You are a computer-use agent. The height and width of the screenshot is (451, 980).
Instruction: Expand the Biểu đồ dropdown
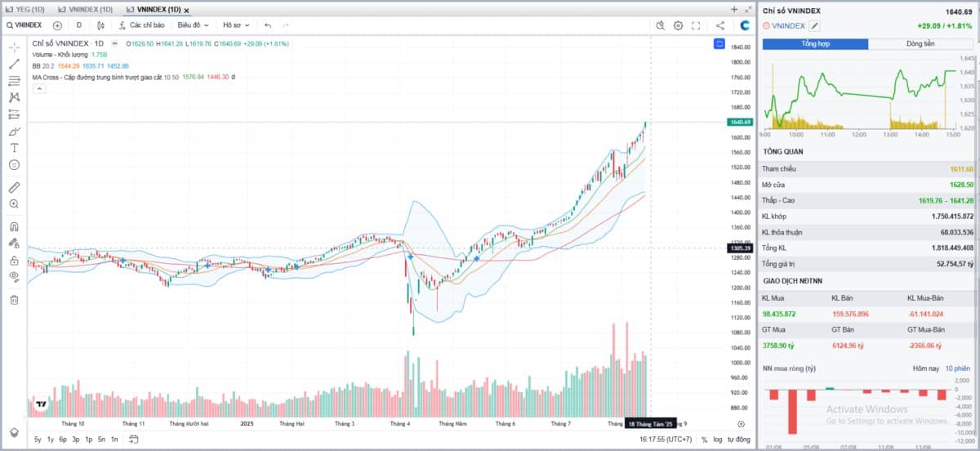[193, 25]
